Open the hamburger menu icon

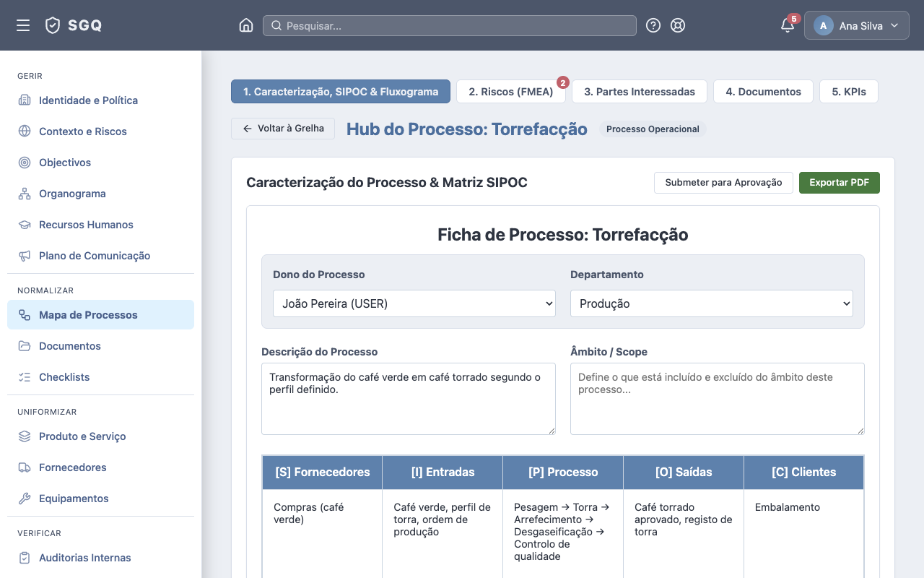pyautogui.click(x=23, y=25)
